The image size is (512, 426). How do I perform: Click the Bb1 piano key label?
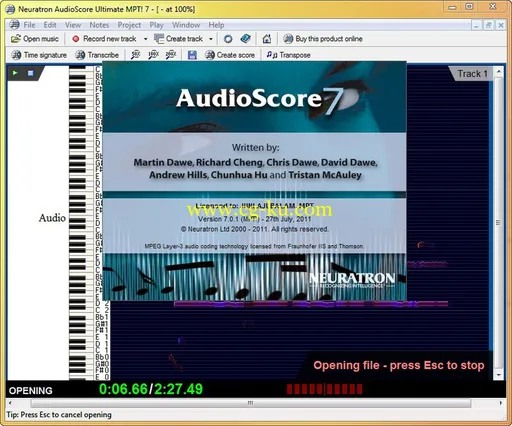pyautogui.click(x=102, y=317)
